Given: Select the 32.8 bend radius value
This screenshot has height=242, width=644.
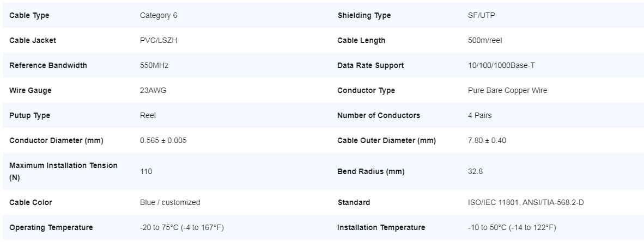Looking at the screenshot, I should [475, 171].
